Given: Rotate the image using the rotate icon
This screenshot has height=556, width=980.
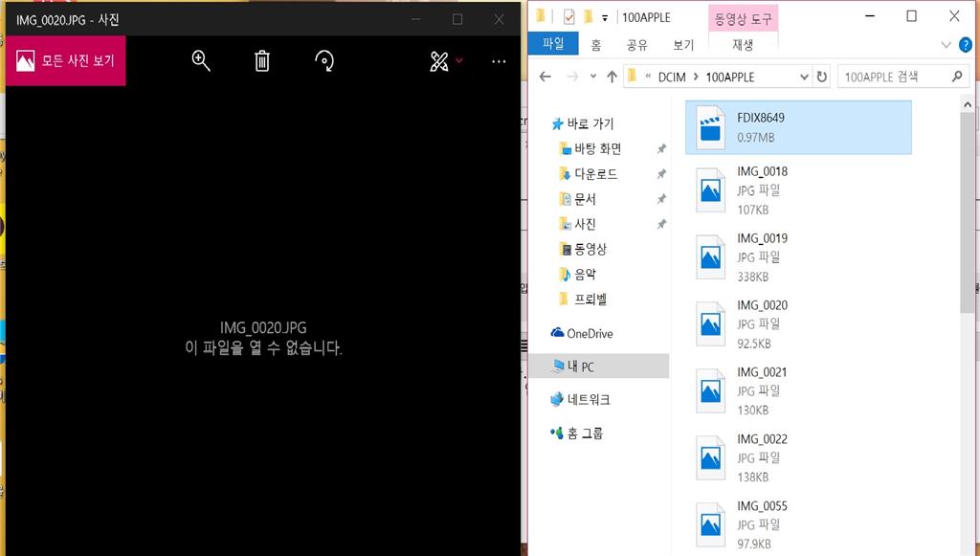Looking at the screenshot, I should coord(323,60).
